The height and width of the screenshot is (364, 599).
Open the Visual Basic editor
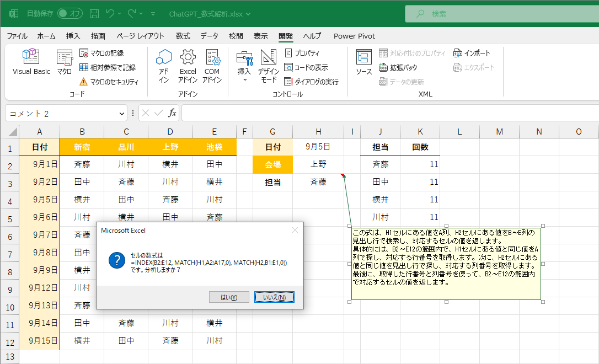coord(31,62)
